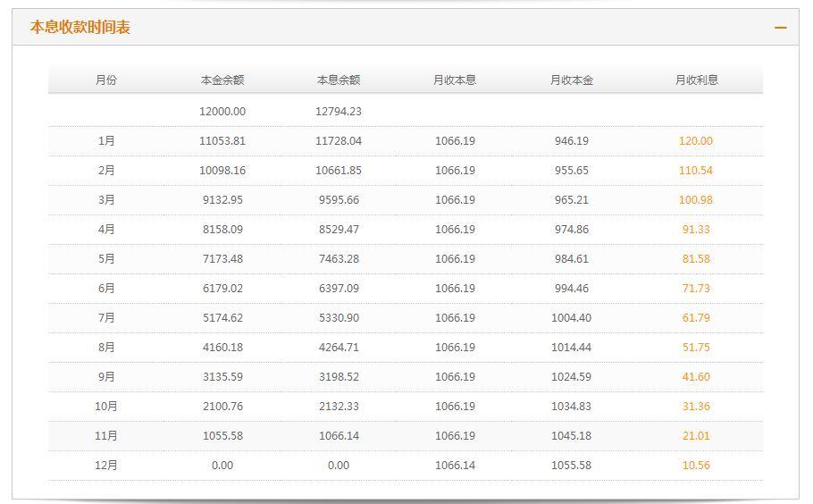Click the 月收本息 column header

pos(455,80)
